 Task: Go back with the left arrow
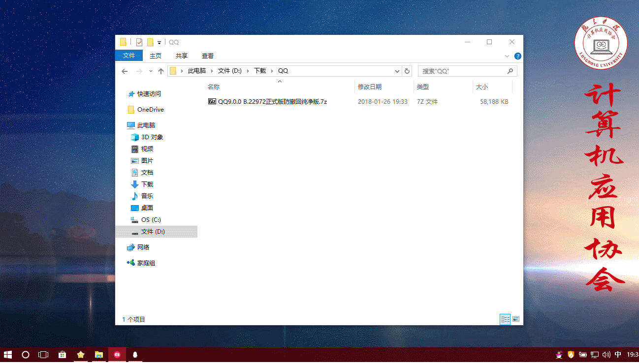(125, 71)
